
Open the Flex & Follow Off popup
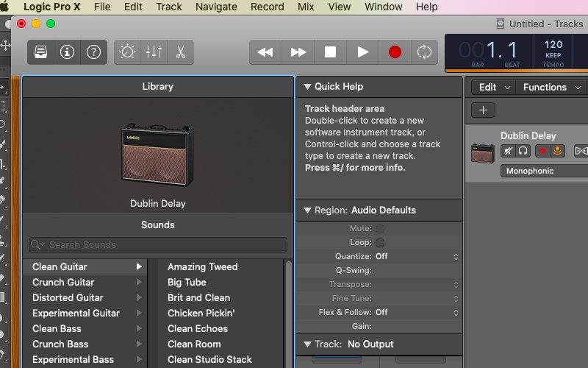(x=417, y=312)
